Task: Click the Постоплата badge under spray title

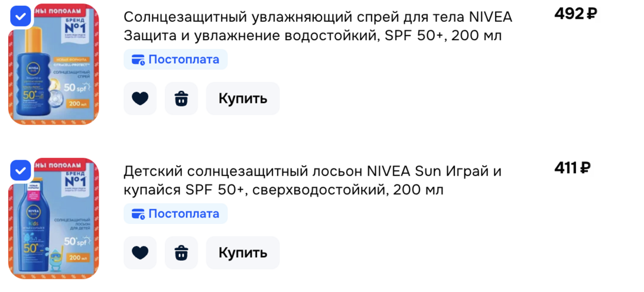Action: [x=176, y=60]
